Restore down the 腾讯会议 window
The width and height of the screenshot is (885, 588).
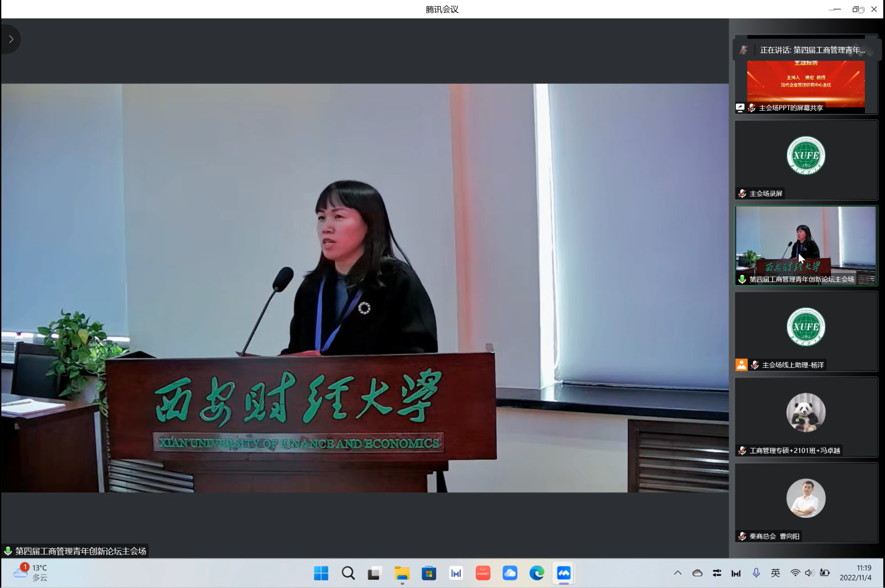coord(857,9)
